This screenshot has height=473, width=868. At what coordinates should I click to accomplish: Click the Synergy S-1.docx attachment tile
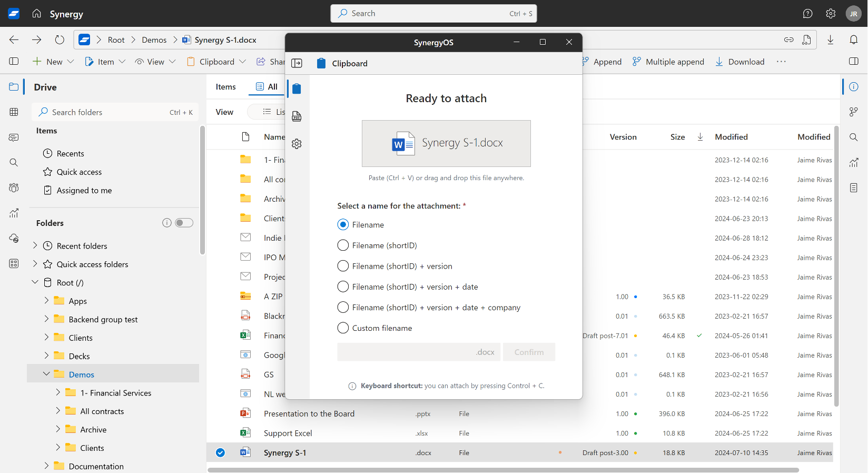(x=446, y=143)
